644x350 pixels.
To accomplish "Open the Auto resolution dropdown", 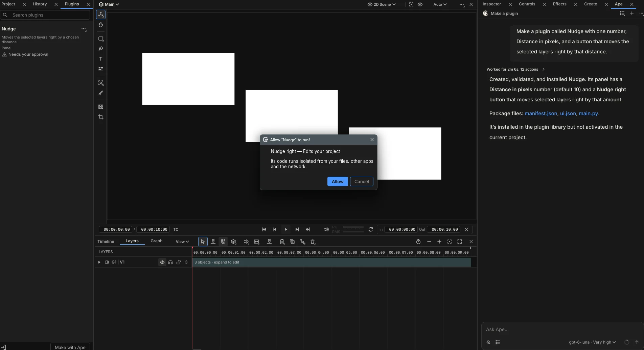I will [x=440, y=4].
